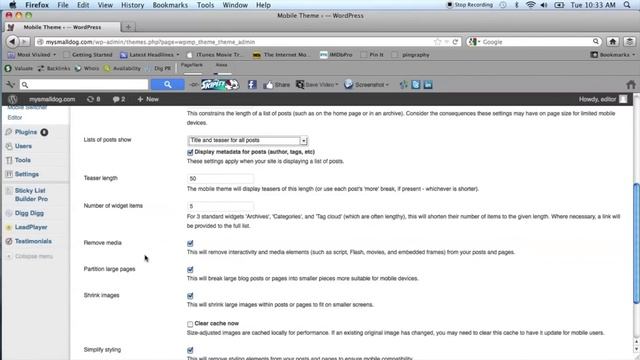Viewport: 640px width, 360px height.
Task: Open Editor submenu link in sidebar
Action: tap(15, 118)
